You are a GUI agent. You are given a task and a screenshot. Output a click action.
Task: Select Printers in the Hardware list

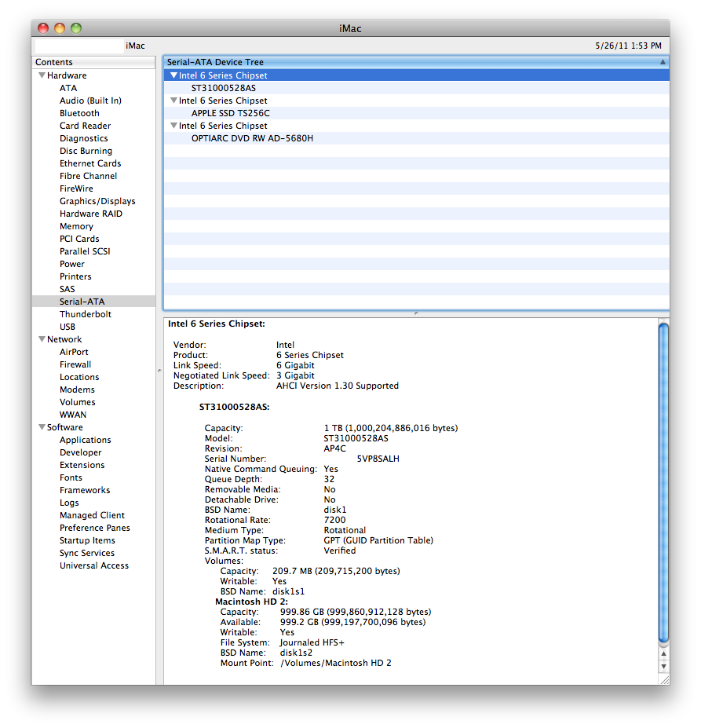(x=75, y=276)
